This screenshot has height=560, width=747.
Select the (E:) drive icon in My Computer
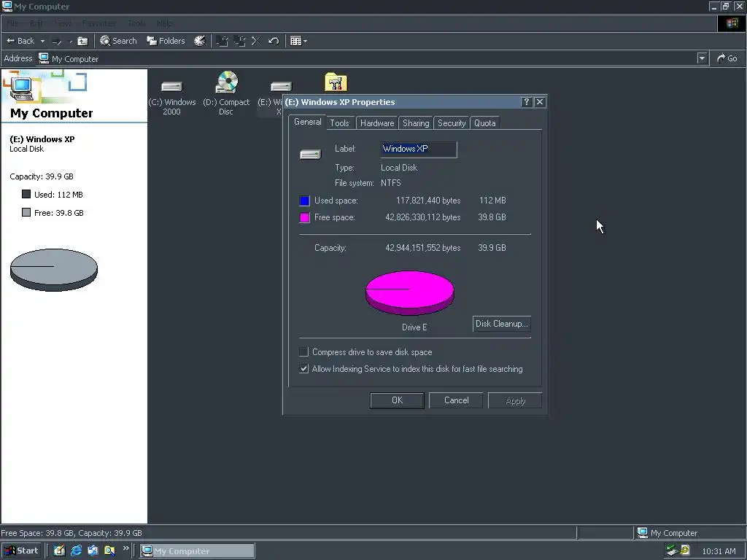point(280,87)
